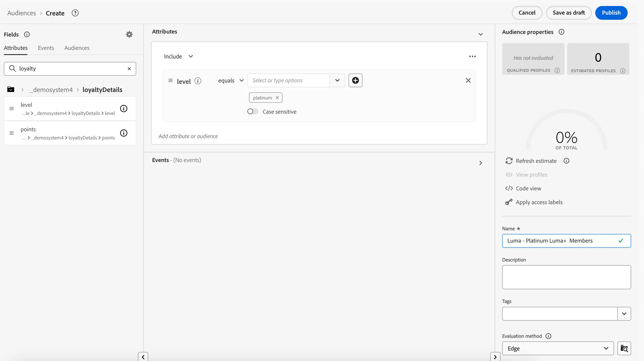Click the _demosystem4 breadcrumb
Viewport: 644px width, 361px height.
(51, 90)
